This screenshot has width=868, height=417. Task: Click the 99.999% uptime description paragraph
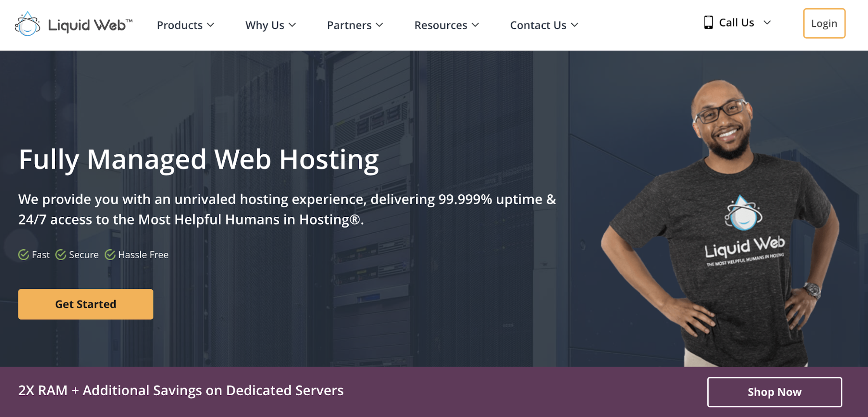coord(287,209)
